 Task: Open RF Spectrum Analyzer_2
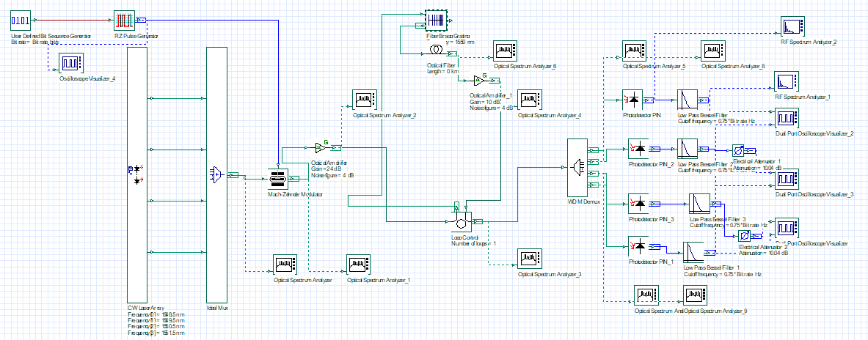click(792, 29)
